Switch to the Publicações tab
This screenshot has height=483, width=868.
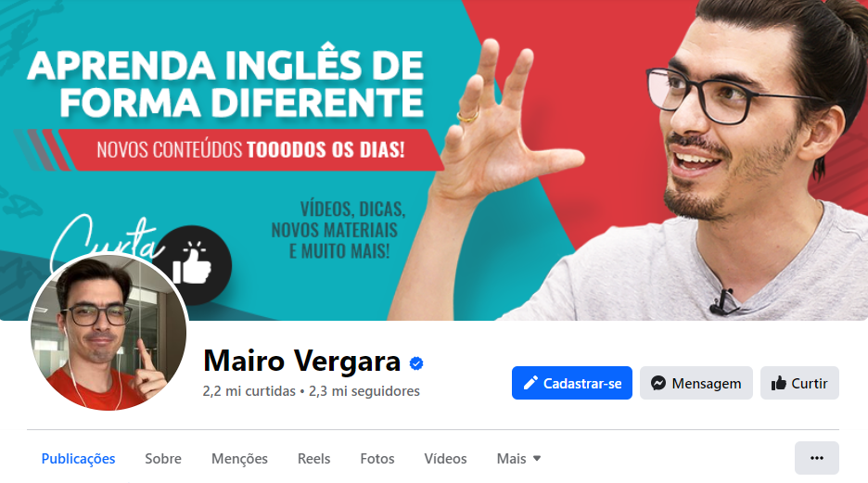coord(78,459)
